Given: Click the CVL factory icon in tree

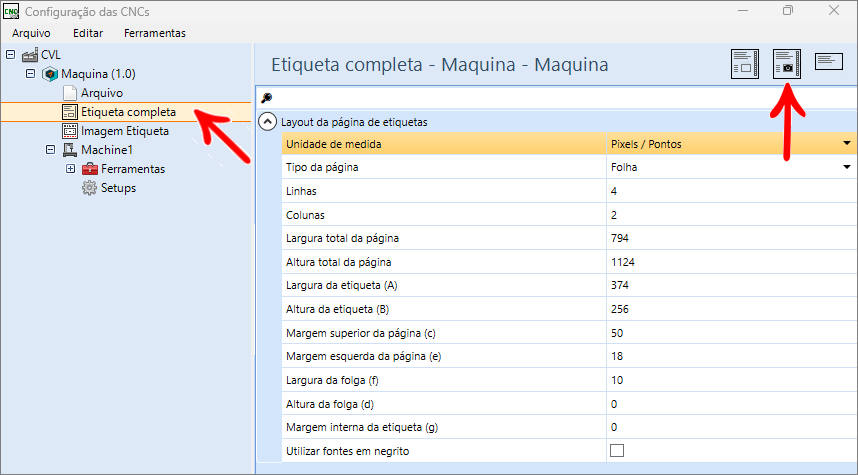Looking at the screenshot, I should tap(30, 55).
